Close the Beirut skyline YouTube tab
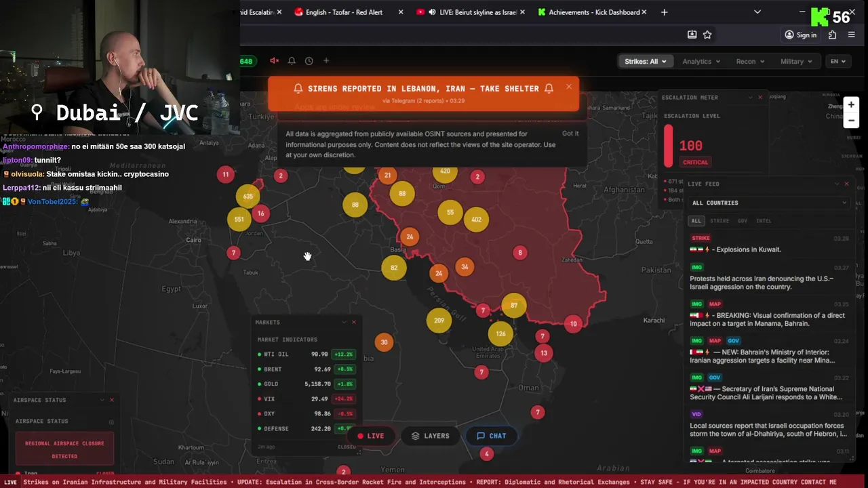Image resolution: width=868 pixels, height=488 pixels. [523, 12]
